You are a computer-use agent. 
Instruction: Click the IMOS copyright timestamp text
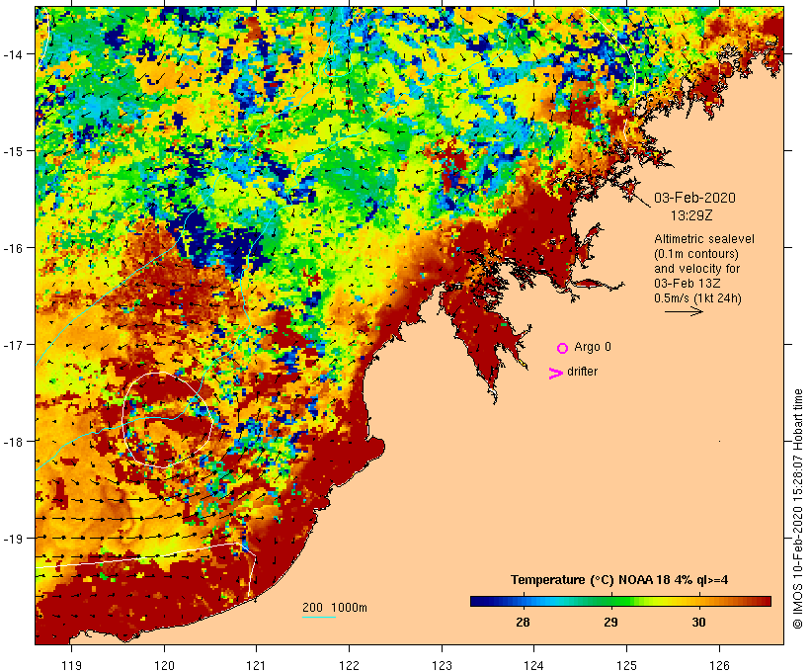coord(798,509)
